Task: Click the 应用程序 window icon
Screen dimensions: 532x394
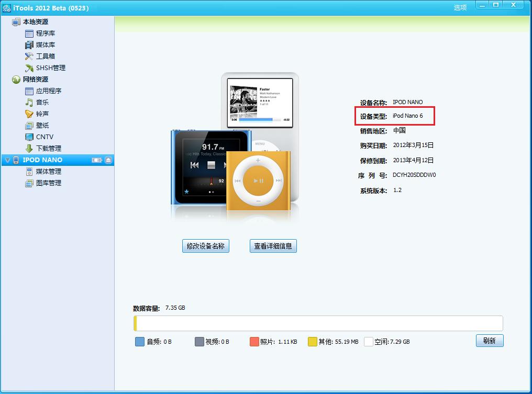Action: (x=29, y=91)
